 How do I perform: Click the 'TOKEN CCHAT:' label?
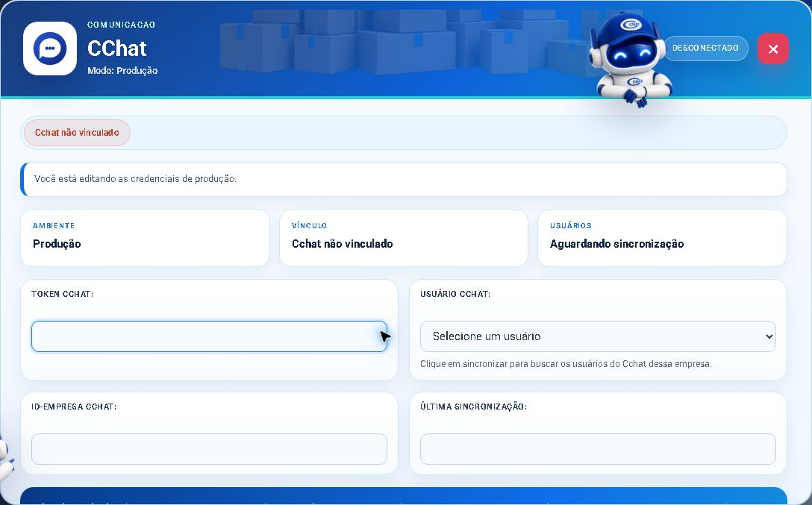(62, 294)
